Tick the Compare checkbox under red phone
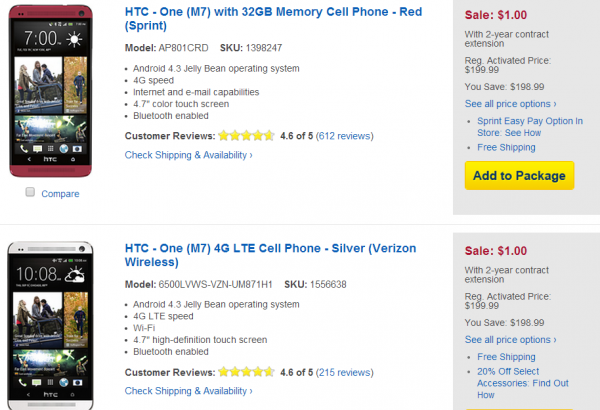Image resolution: width=600 pixels, height=410 pixels. coord(30,192)
